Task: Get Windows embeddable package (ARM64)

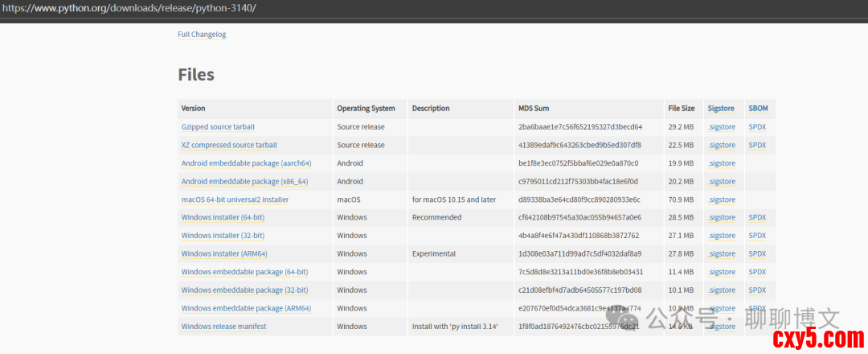Action: [246, 308]
